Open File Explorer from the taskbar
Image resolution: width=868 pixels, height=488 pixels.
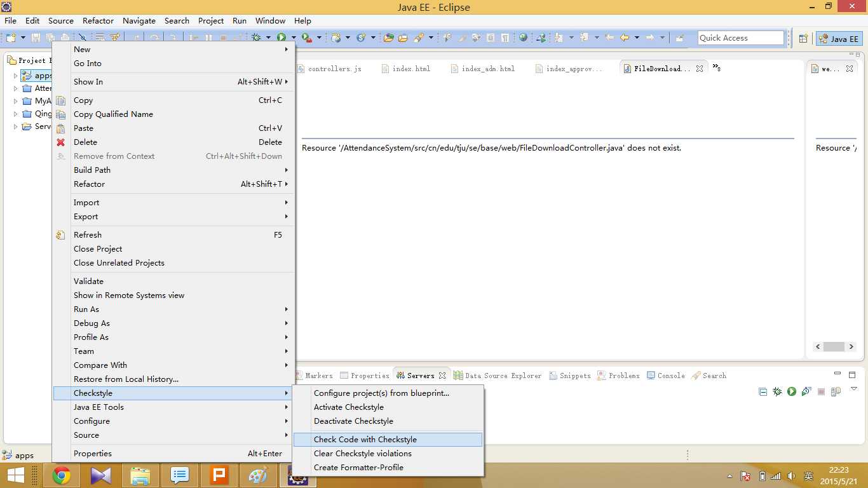click(x=140, y=475)
